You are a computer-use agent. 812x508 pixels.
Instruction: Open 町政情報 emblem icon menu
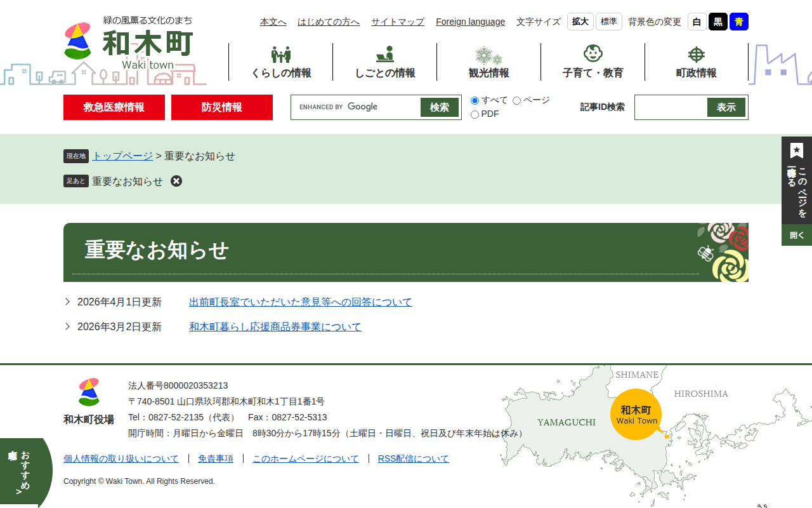696,55
